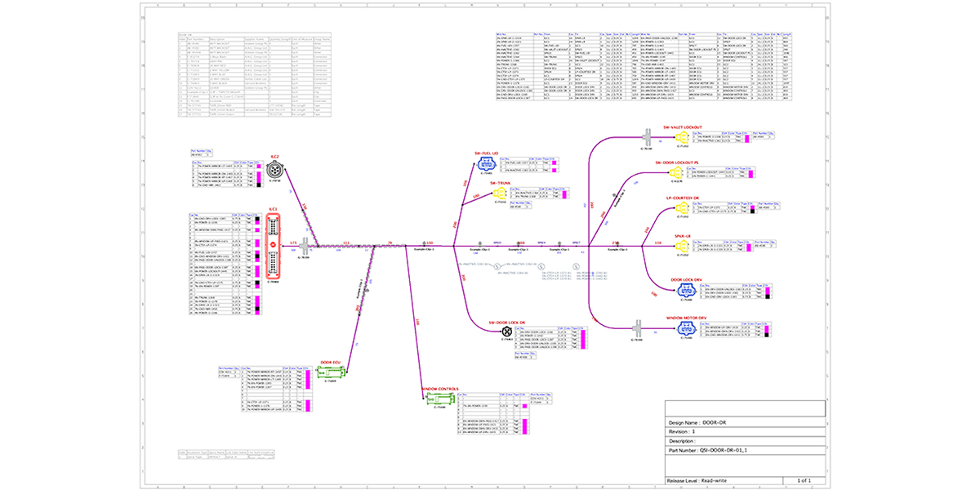
Task: Click the black color cell in ILC2 table
Action: coord(259,186)
